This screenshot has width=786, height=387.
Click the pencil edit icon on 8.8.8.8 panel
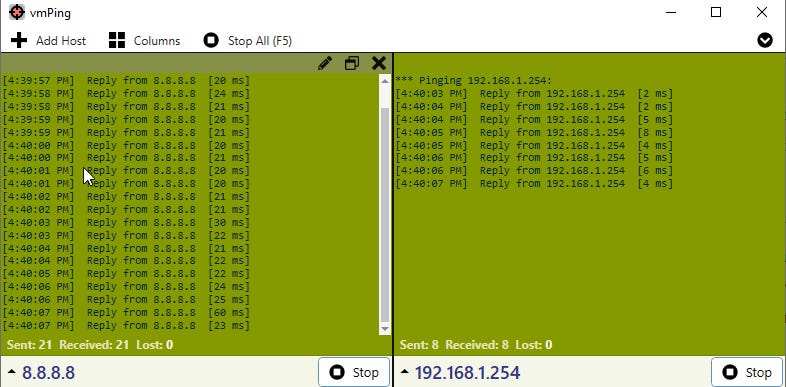(x=325, y=63)
